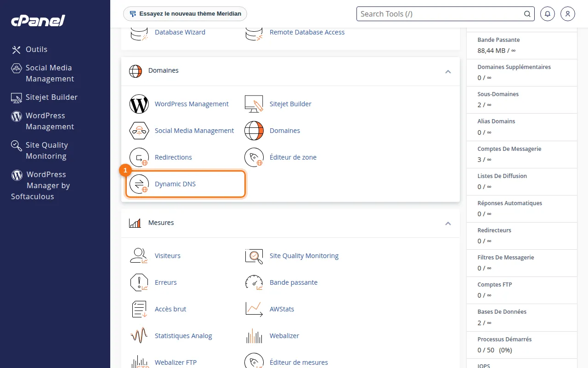Click the search magnifier icon
Screen dimensions: 588x368
click(527, 14)
